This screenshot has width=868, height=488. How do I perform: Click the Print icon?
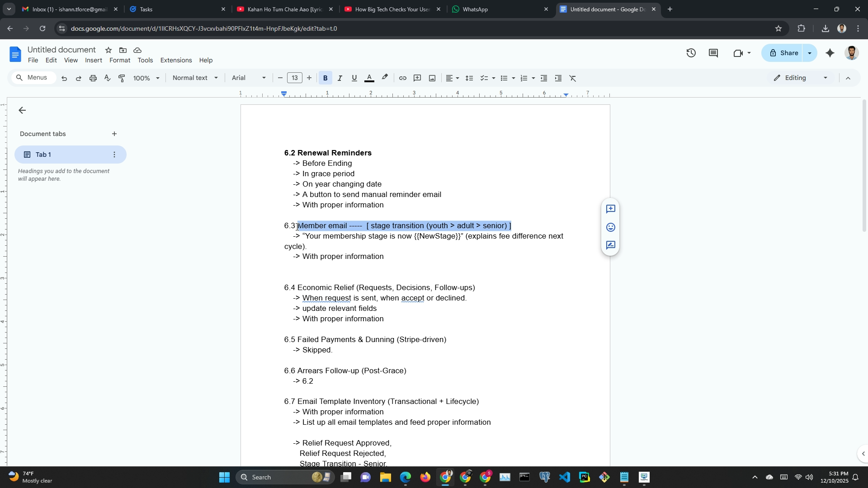(x=93, y=78)
